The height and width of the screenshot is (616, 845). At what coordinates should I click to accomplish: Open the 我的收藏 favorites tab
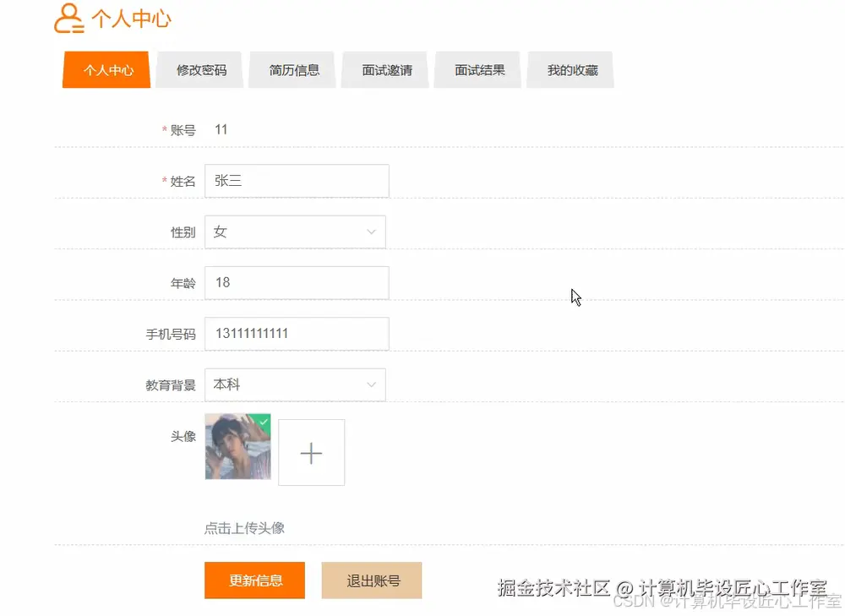570,70
